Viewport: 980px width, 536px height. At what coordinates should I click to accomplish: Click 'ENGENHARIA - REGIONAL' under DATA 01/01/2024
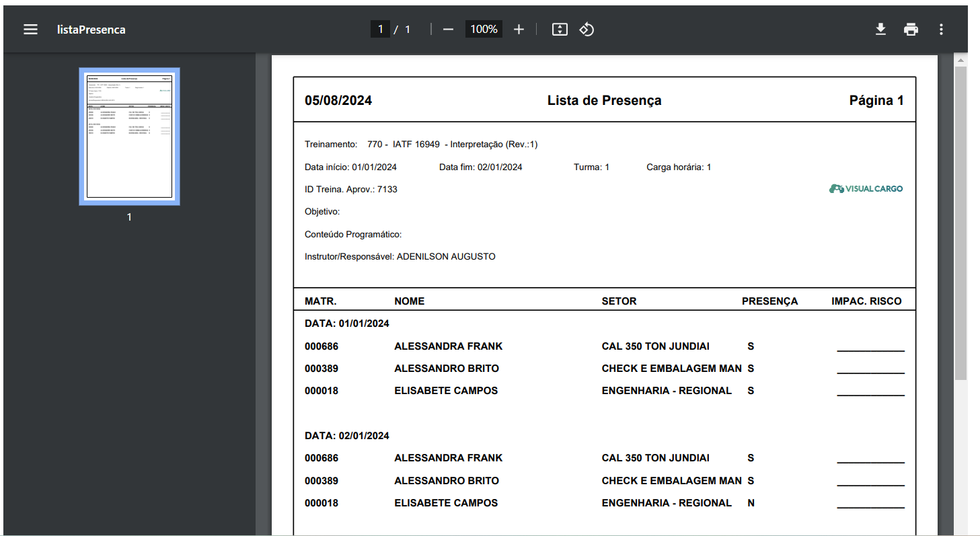[667, 391]
